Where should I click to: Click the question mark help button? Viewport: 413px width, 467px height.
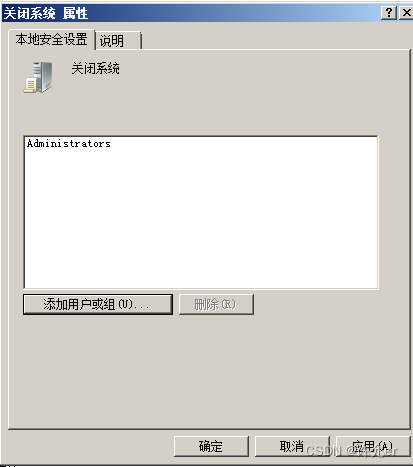coord(389,13)
